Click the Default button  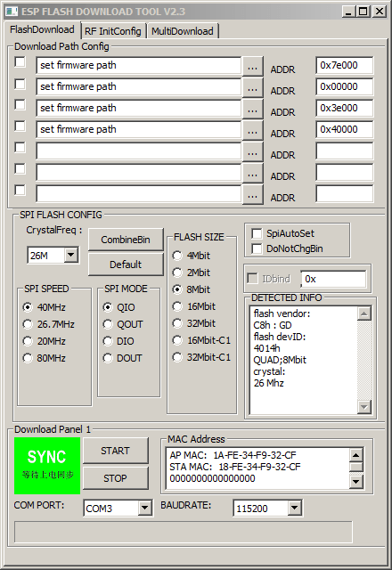pos(126,265)
